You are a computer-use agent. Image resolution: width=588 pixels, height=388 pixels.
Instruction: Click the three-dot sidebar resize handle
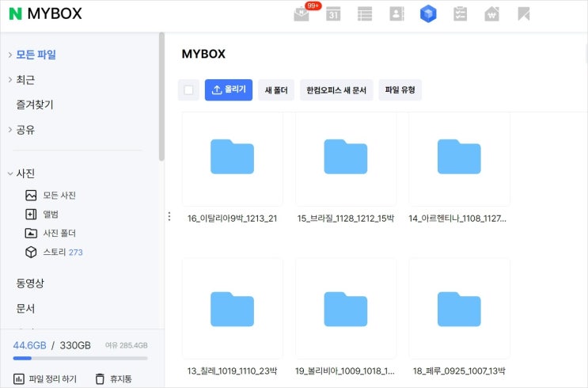(x=169, y=216)
